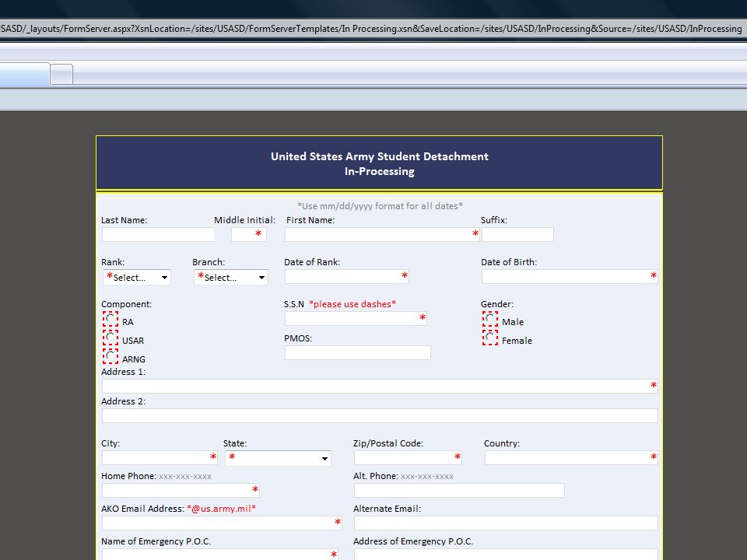This screenshot has width=747, height=560.
Task: Click the Suffix field
Action: pos(518,234)
